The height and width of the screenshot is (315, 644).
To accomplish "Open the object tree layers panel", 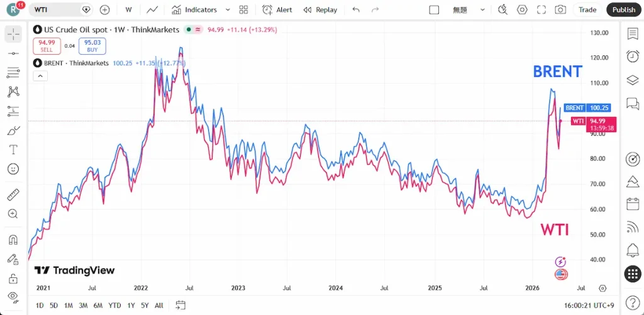I will coord(633,80).
